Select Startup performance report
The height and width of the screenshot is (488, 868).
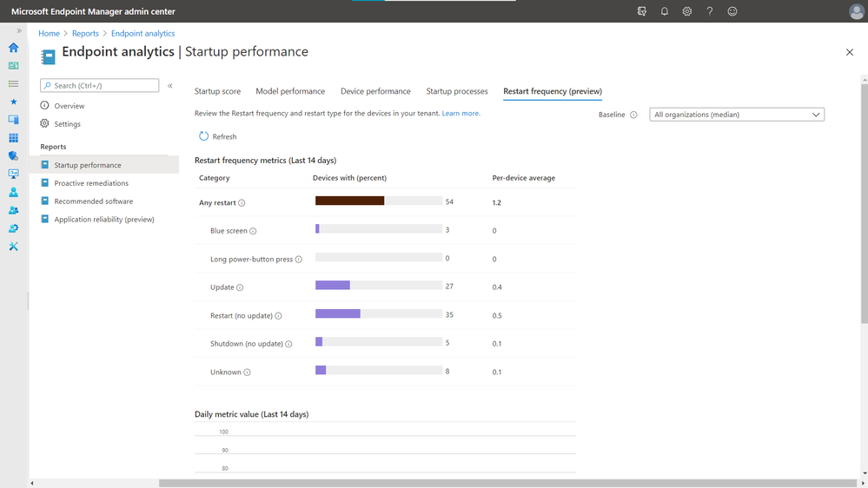[104, 165]
